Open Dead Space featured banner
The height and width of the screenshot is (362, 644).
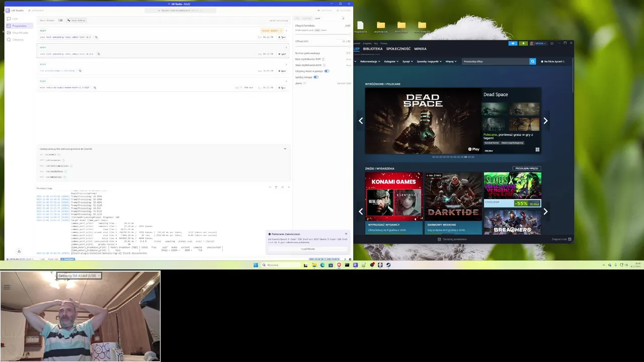point(423,121)
